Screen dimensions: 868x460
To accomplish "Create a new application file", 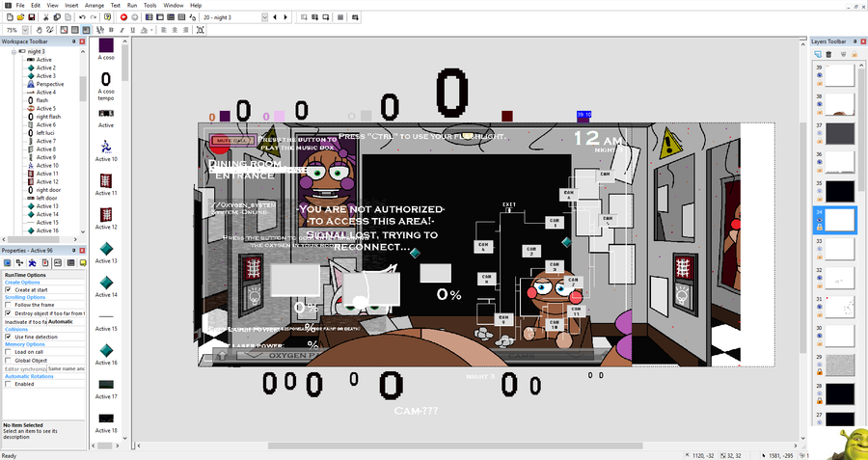I will (x=10, y=17).
